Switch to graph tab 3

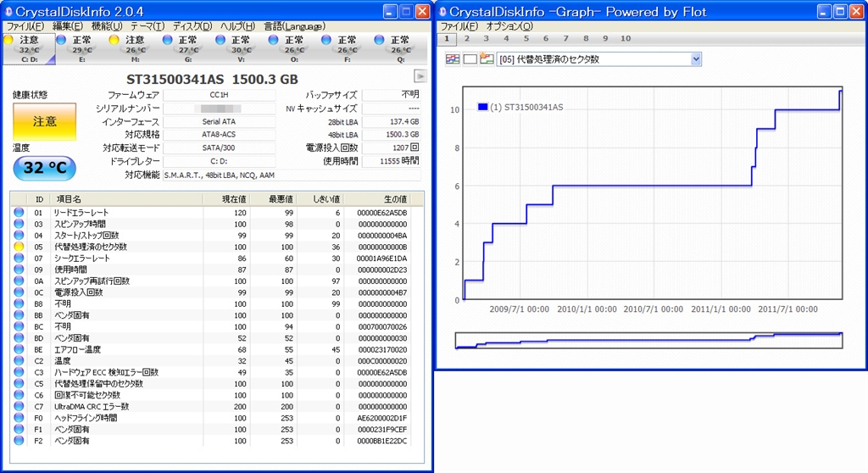tap(486, 39)
